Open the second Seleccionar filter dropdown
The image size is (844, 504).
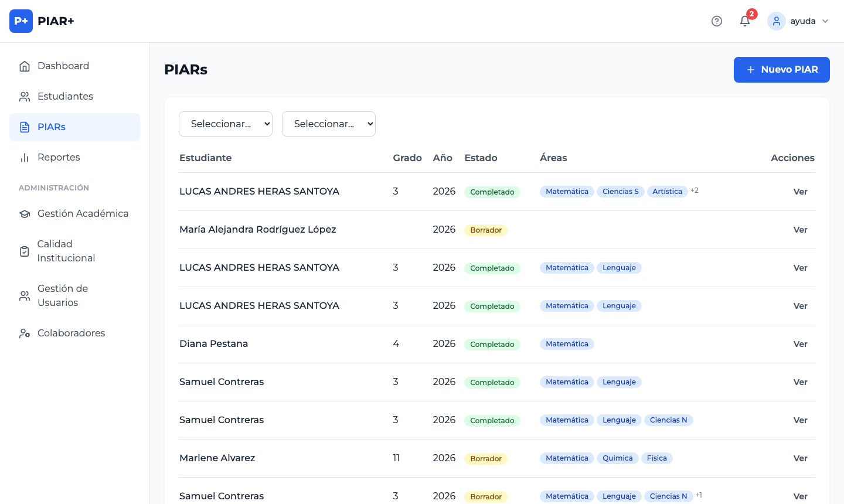coord(329,124)
